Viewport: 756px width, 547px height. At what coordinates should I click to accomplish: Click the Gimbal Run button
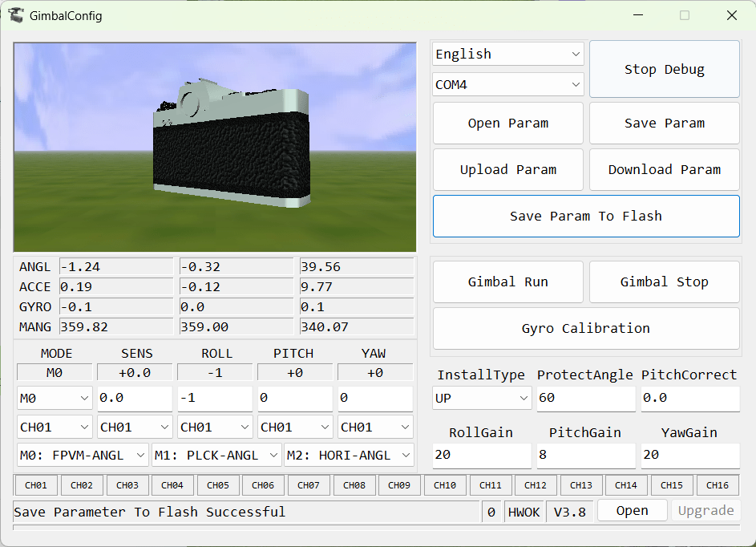pos(508,282)
